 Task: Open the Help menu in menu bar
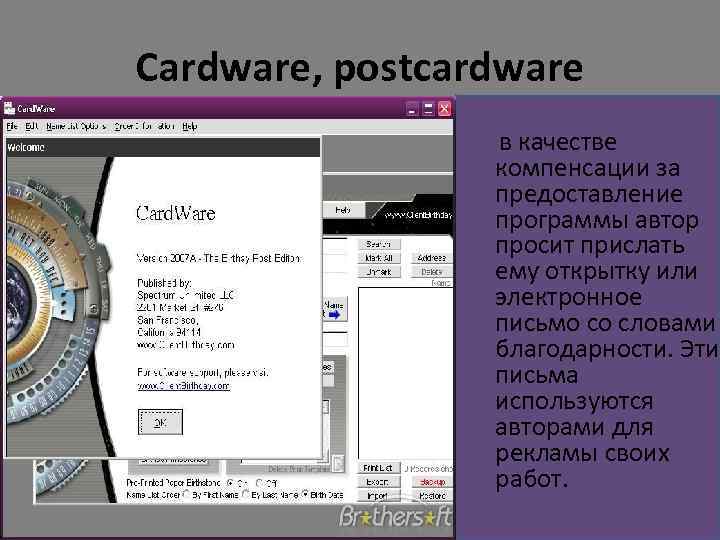(190, 126)
